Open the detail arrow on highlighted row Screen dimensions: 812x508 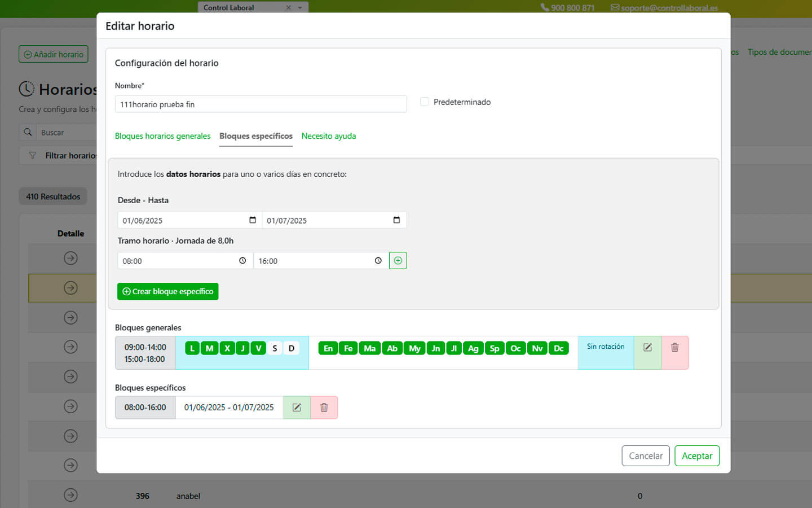click(x=70, y=288)
